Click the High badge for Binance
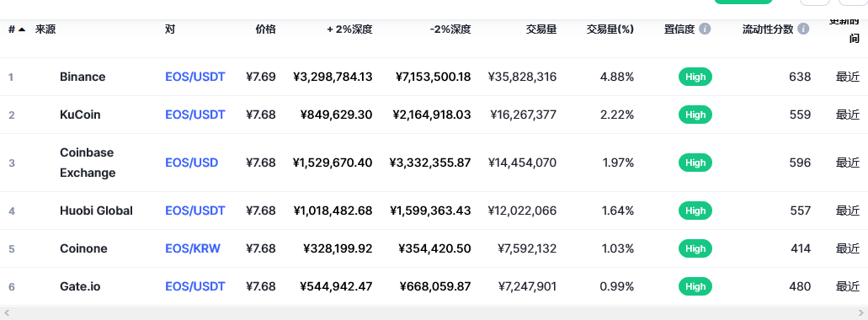 695,77
